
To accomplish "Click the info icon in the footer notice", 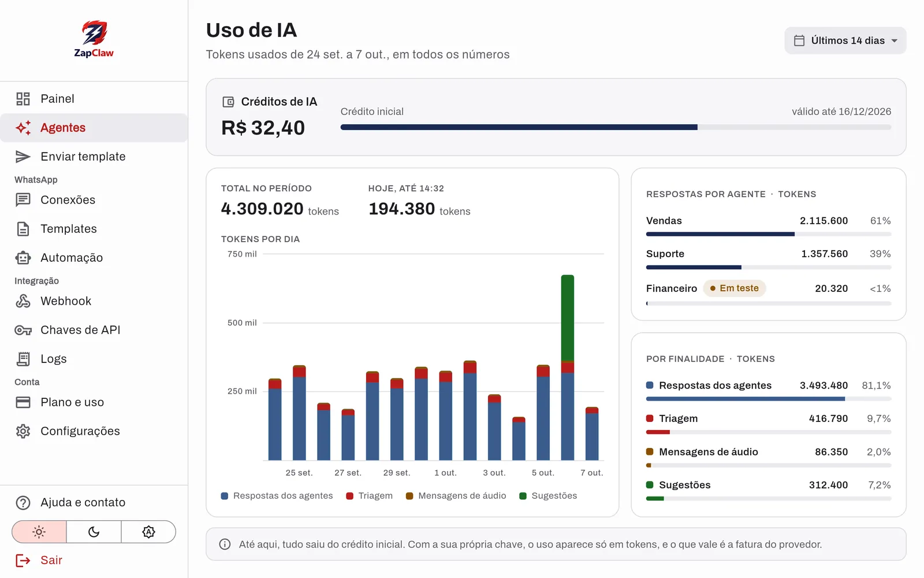I will pyautogui.click(x=225, y=544).
